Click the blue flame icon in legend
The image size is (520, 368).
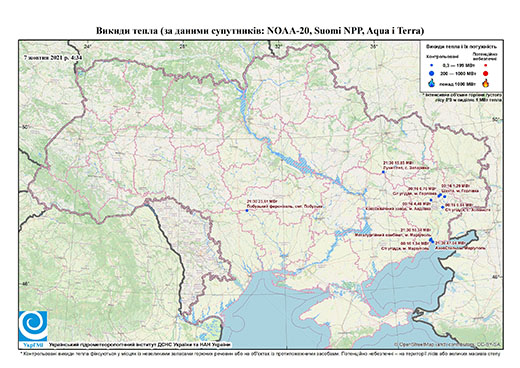point(432,83)
